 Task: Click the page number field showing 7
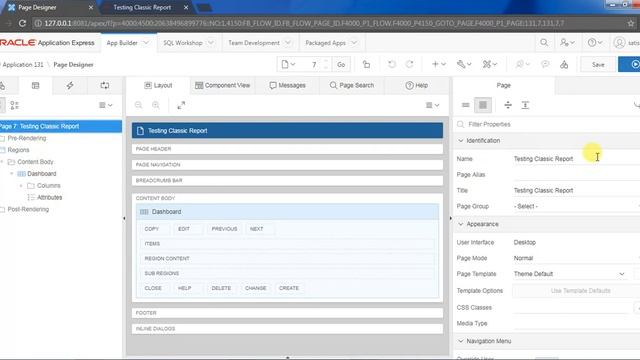(x=314, y=64)
